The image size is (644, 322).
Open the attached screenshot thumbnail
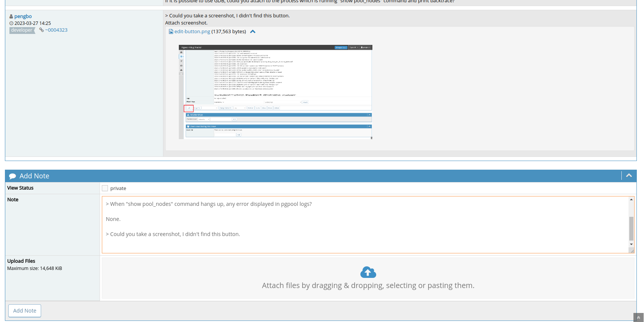[x=275, y=92]
